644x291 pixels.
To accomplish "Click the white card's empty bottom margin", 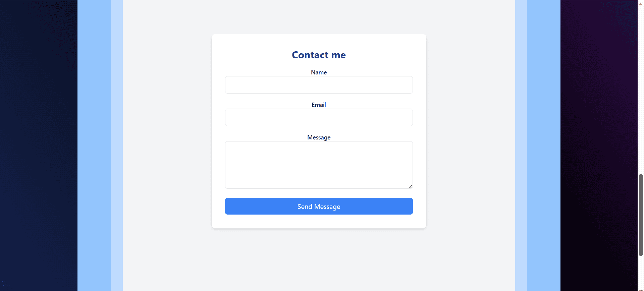I will point(319,222).
